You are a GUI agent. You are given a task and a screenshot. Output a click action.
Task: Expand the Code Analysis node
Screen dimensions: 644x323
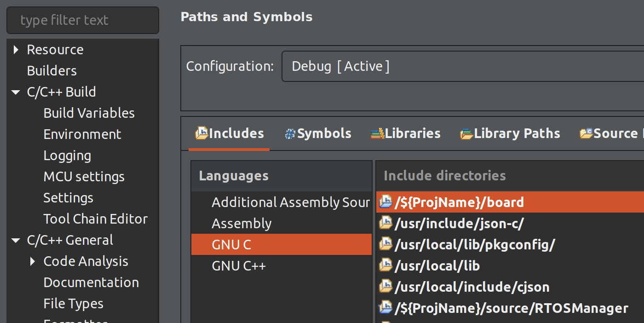click(x=33, y=261)
